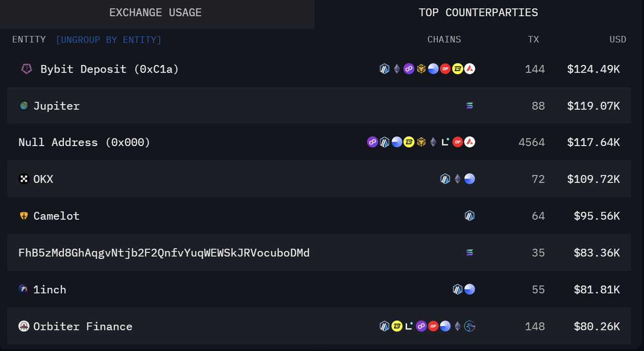Click the 1inch logo icon

(x=24, y=290)
